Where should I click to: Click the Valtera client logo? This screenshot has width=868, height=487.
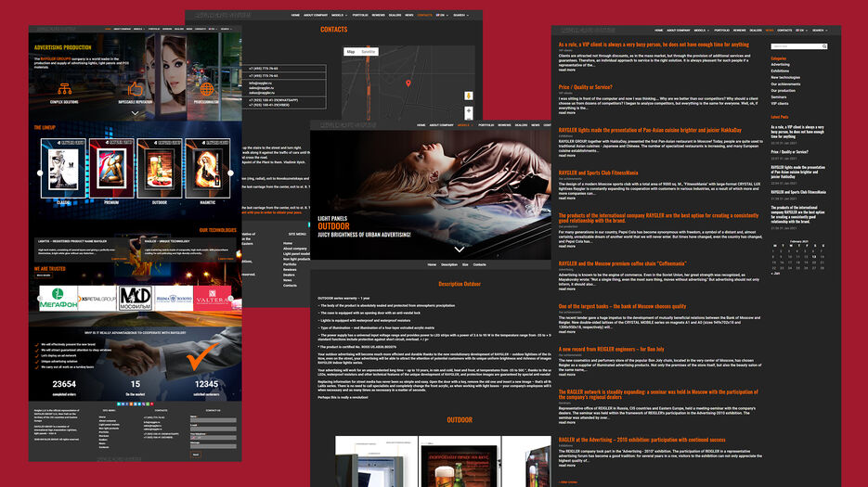point(212,299)
